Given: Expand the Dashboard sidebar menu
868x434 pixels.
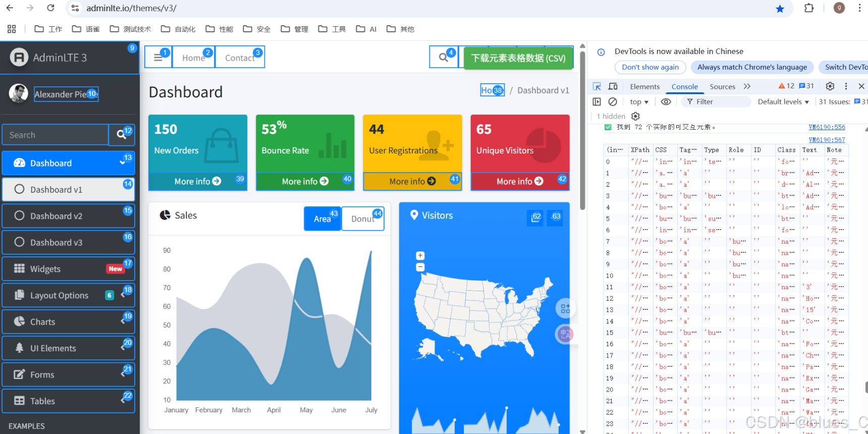Looking at the screenshot, I should (69, 163).
